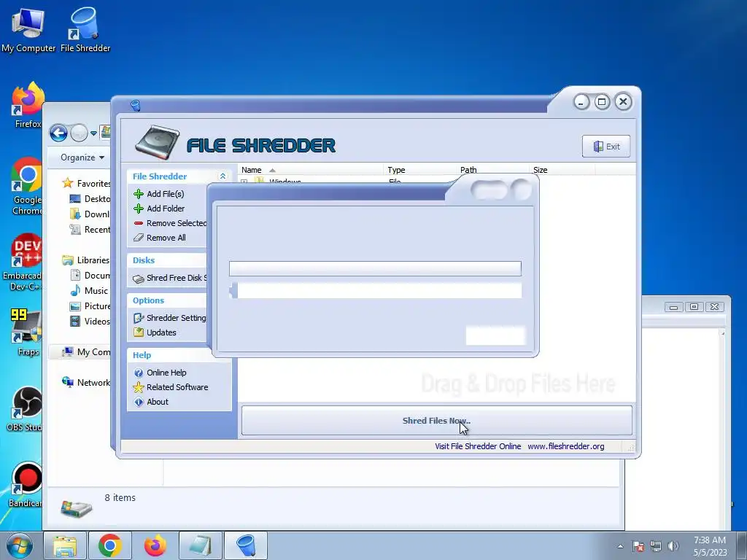This screenshot has height=560, width=747.
Task: Open the Bandicam desktop shortcut
Action: (x=26, y=484)
